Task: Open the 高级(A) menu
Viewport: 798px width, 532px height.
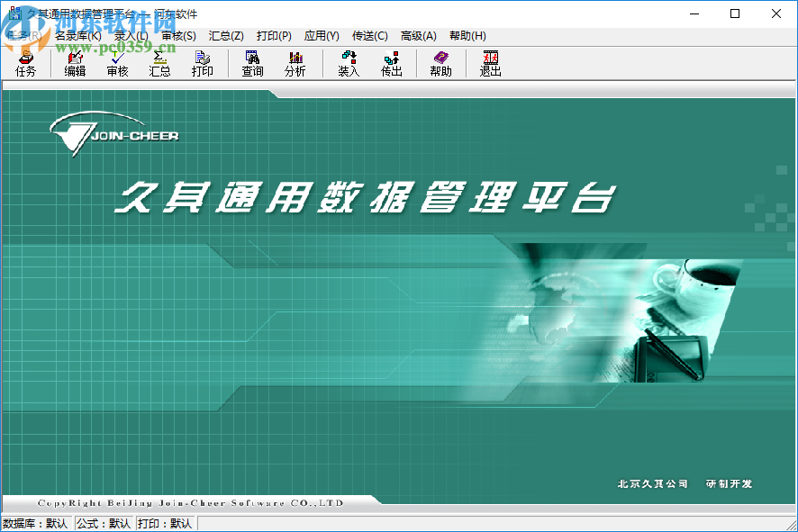Action: [x=418, y=36]
